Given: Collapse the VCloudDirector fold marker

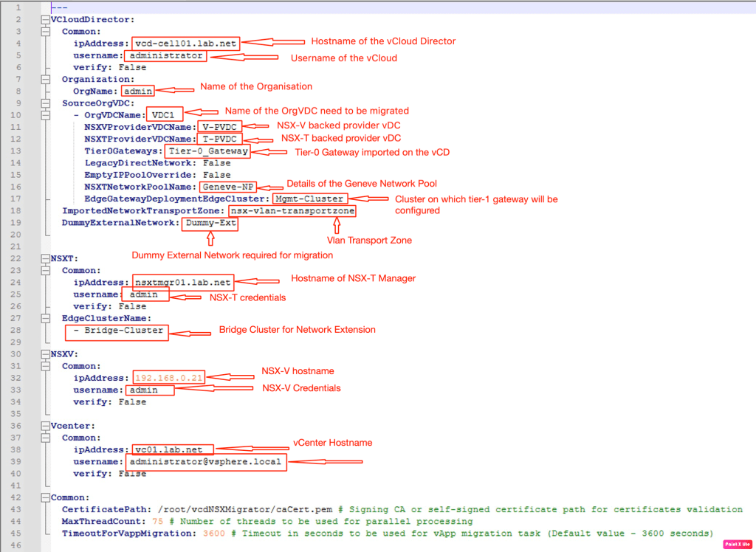Looking at the screenshot, I should 46,20.
